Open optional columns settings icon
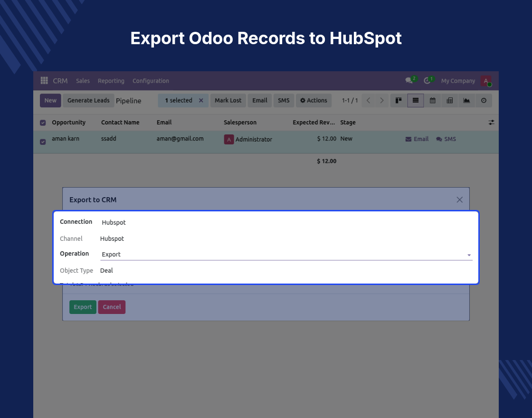 click(x=491, y=123)
